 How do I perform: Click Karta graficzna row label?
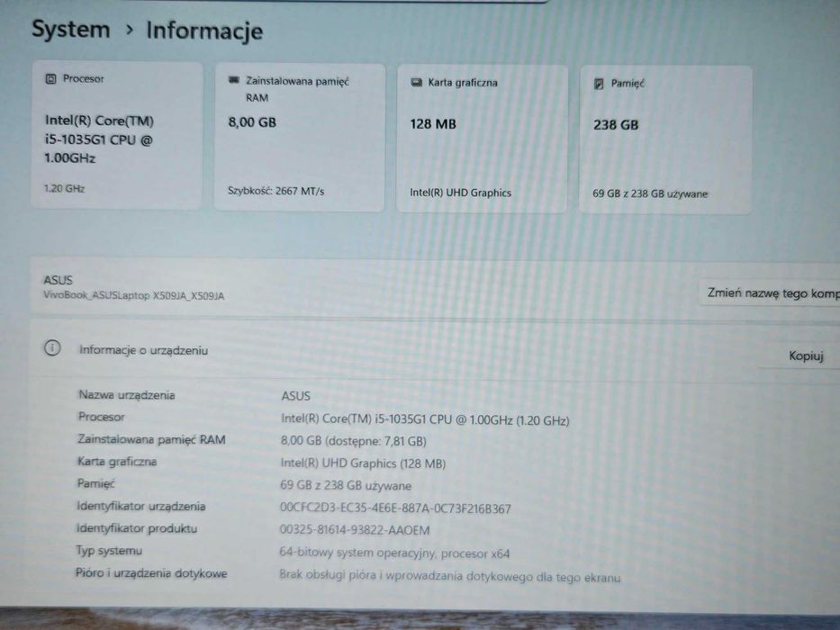[117, 461]
